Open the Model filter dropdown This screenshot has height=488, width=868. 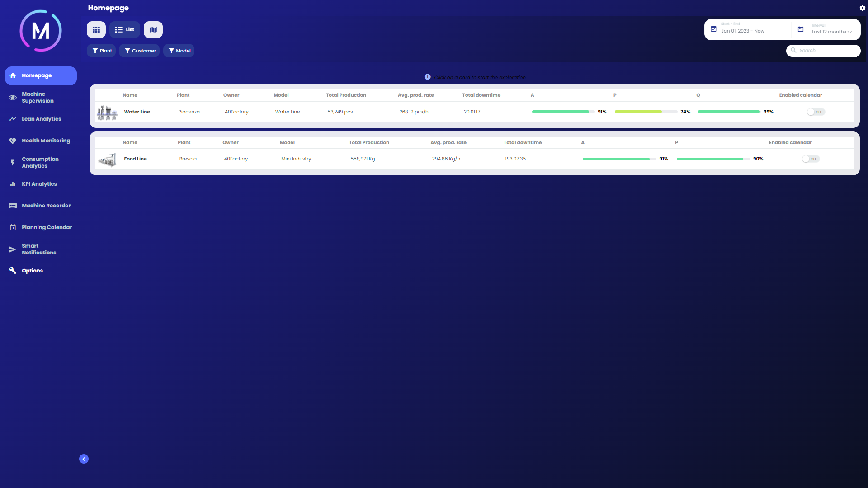tap(179, 51)
